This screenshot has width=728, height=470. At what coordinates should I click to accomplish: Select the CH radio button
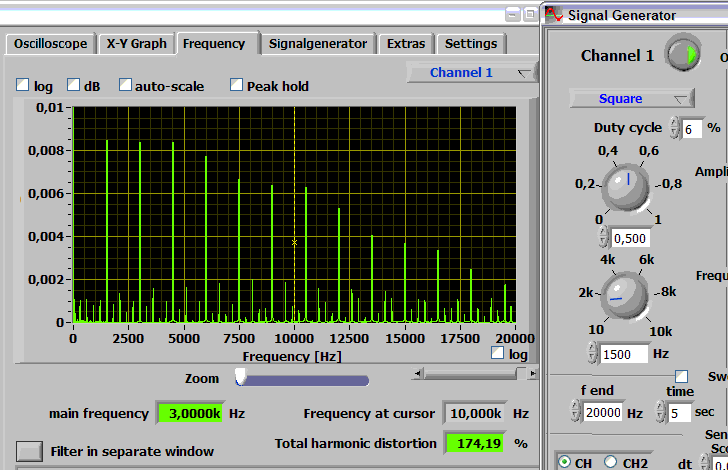pos(564,462)
